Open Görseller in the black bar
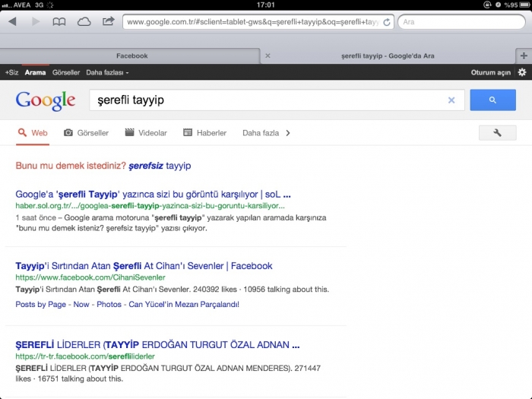Image resolution: width=532 pixels, height=399 pixels. 66,73
